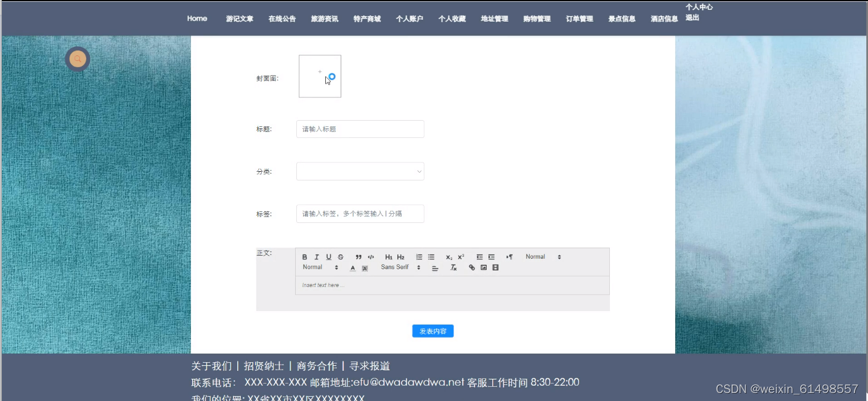Apply superscript formatting
This screenshot has width=868, height=401.
tap(461, 257)
